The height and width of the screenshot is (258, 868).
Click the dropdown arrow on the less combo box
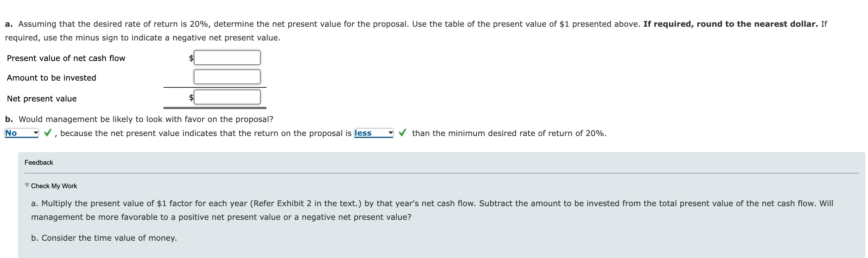(x=390, y=132)
